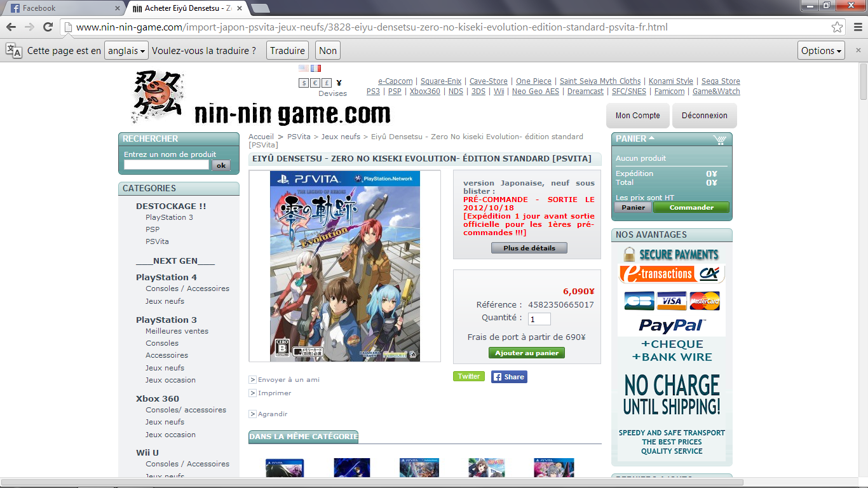Viewport: 868px width, 488px height.
Task: Click the PayPal logo
Action: point(671,325)
